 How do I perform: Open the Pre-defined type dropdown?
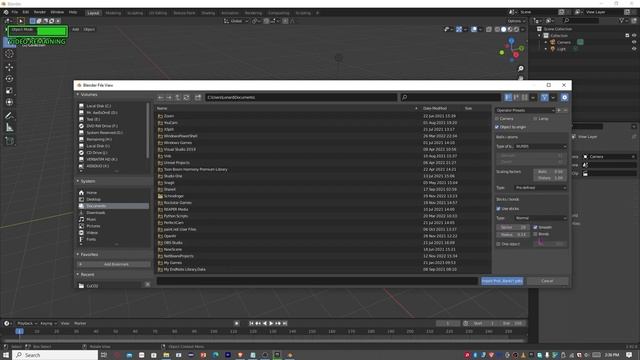click(541, 188)
